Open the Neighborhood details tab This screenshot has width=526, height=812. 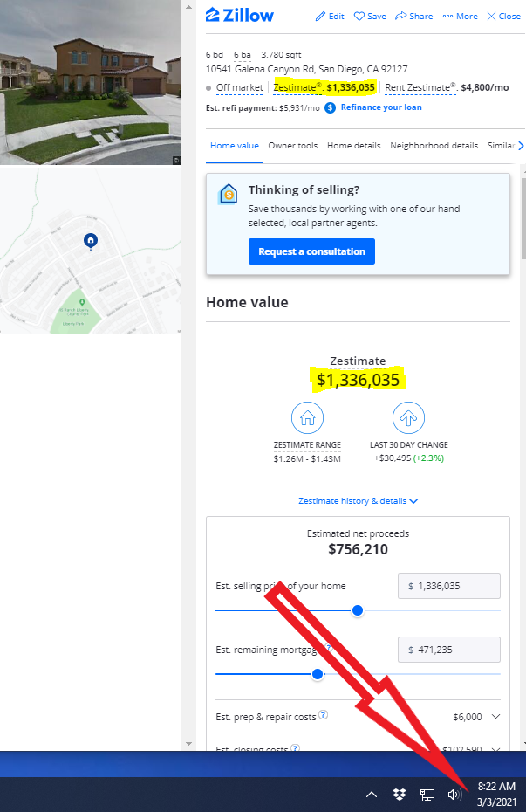tap(434, 146)
